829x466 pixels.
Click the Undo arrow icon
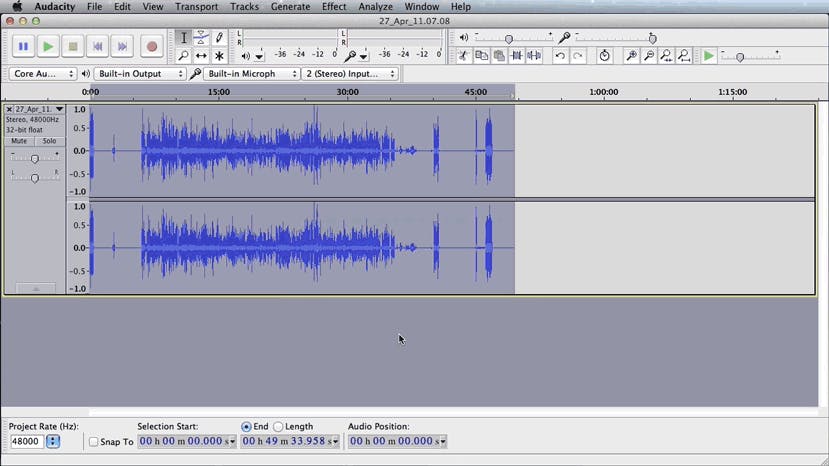pyautogui.click(x=560, y=56)
